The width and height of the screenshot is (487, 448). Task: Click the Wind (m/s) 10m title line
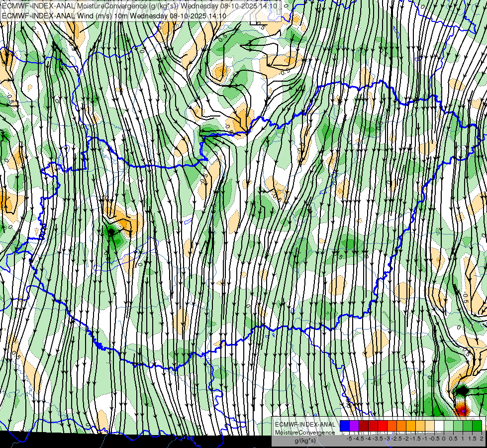click(114, 16)
